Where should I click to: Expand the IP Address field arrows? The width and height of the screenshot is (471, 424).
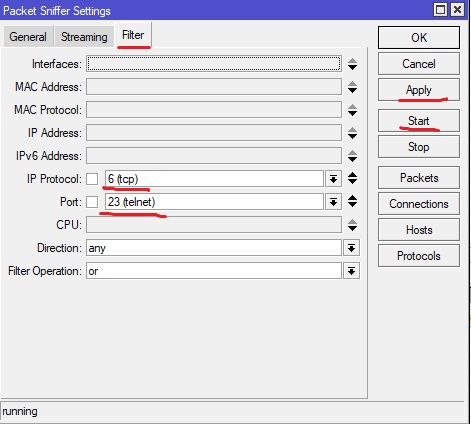[x=352, y=133]
